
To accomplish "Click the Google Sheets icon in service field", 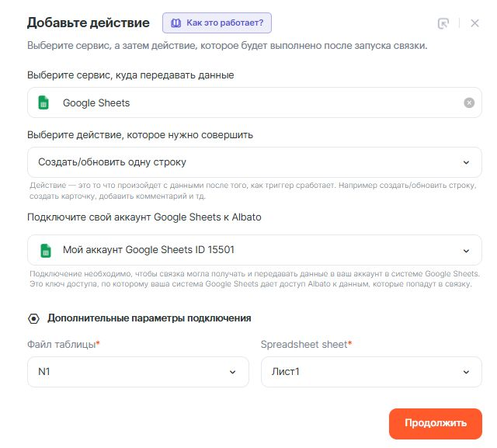I will coord(44,102).
